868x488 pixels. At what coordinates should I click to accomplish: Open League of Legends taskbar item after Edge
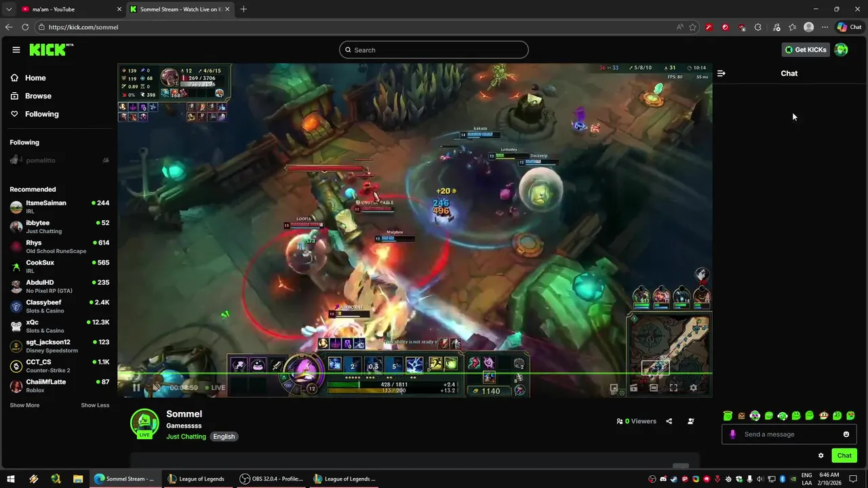pyautogui.click(x=197, y=479)
